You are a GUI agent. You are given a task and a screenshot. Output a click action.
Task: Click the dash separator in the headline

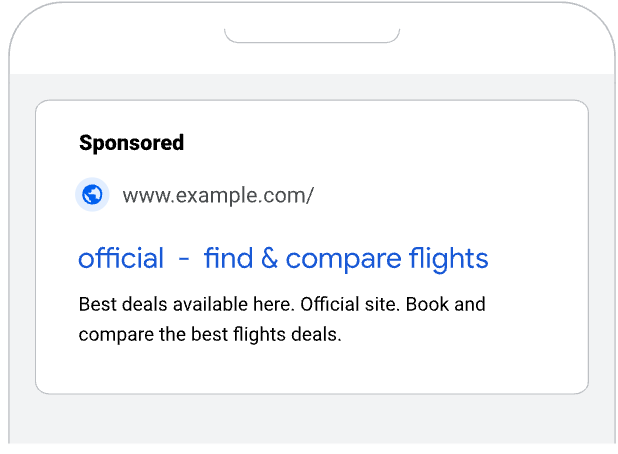[x=183, y=260]
